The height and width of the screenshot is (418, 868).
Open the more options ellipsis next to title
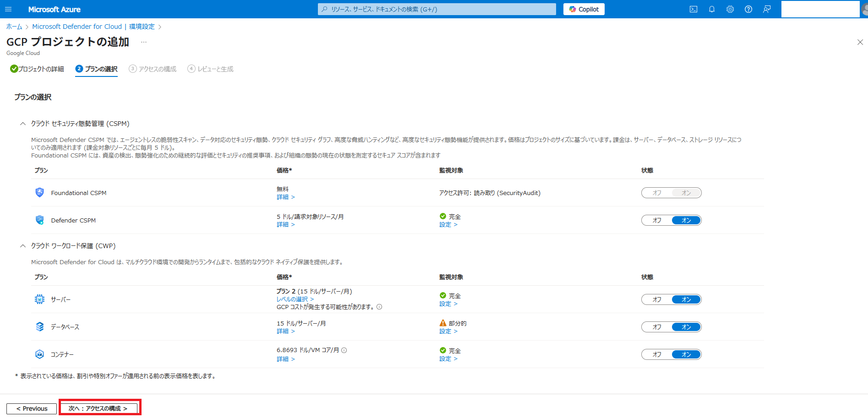click(144, 42)
